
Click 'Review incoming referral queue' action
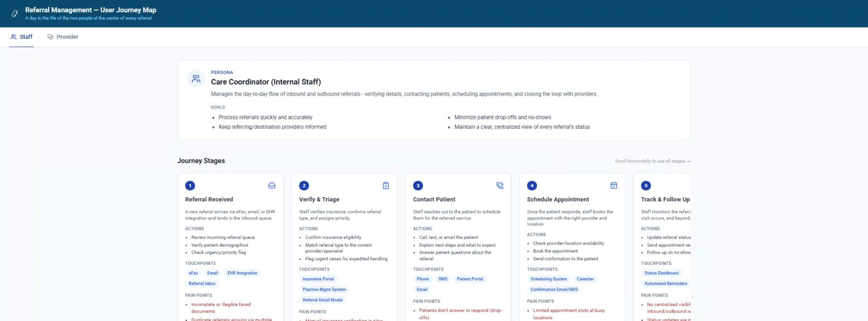(x=223, y=238)
